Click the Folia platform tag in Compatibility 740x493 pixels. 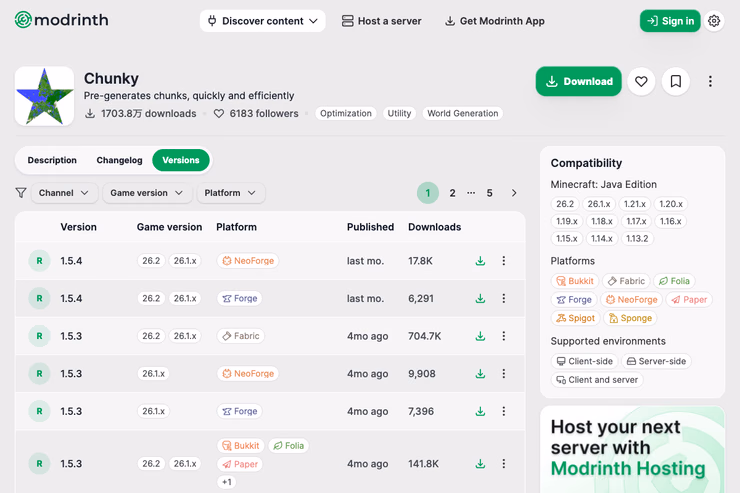pyautogui.click(x=674, y=281)
